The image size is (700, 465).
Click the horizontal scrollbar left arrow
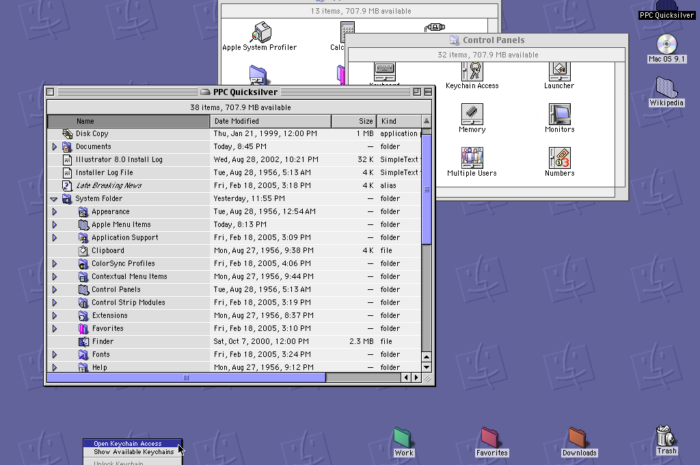coord(406,378)
